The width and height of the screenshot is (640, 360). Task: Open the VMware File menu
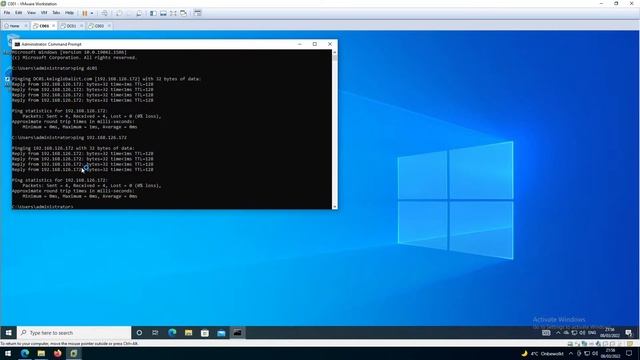(x=7, y=13)
